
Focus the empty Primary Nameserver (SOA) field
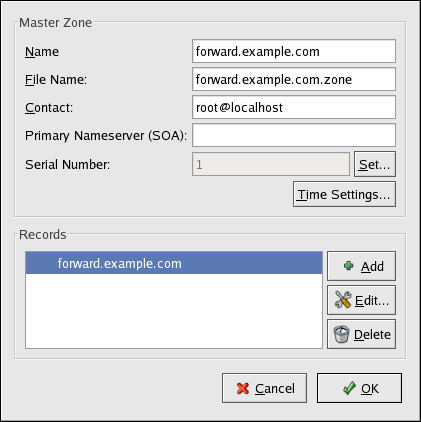click(x=294, y=135)
